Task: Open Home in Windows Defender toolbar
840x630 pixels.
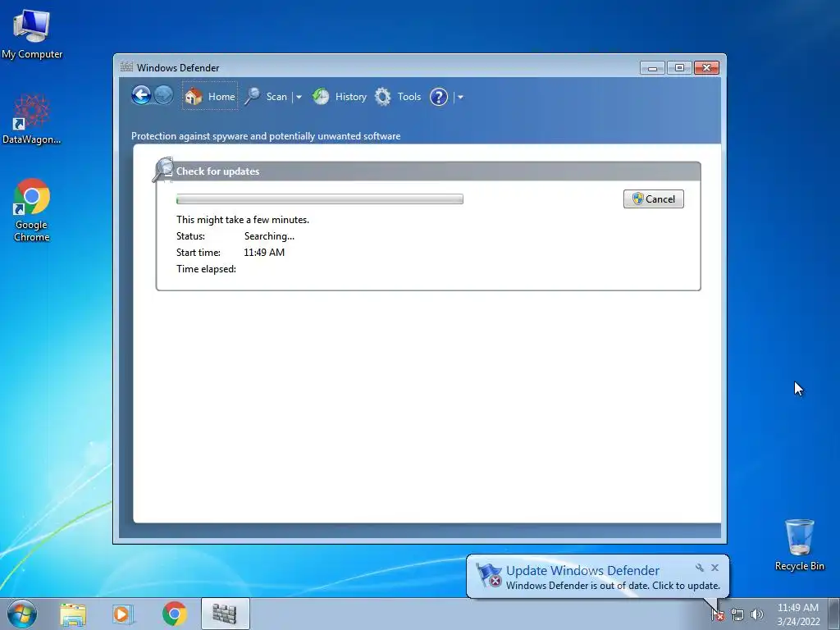Action: pyautogui.click(x=210, y=97)
